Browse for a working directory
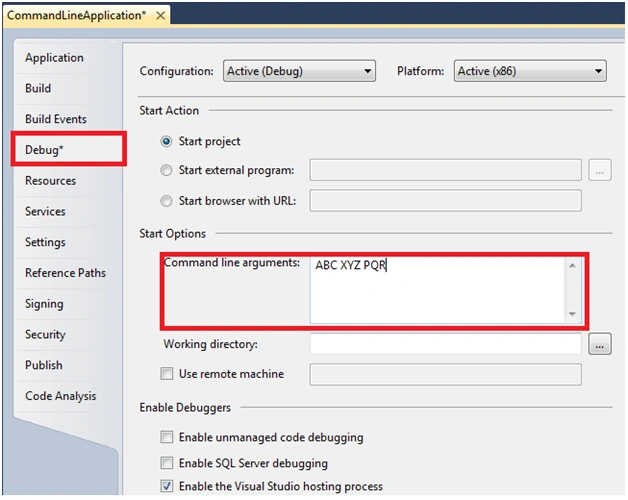Image resolution: width=628 pixels, height=500 pixels. (x=600, y=344)
